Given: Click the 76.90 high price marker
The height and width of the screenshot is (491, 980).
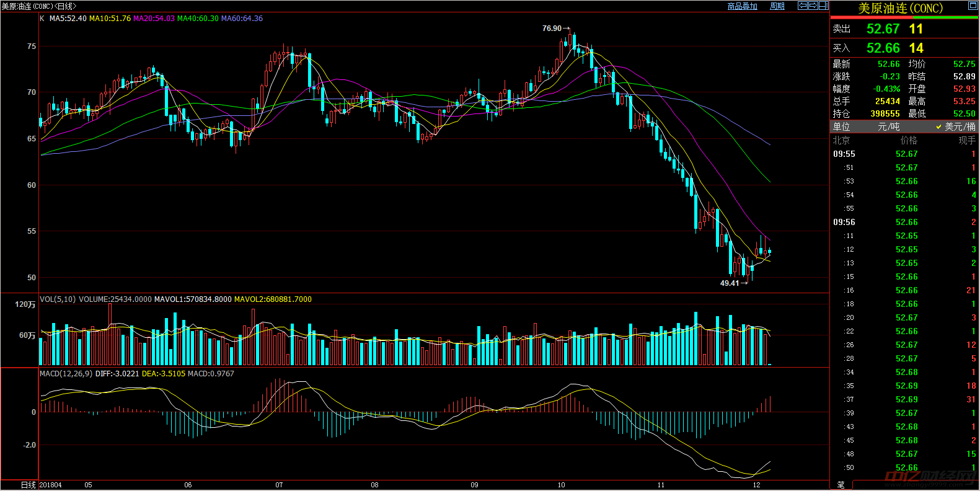Looking at the screenshot, I should click(552, 29).
